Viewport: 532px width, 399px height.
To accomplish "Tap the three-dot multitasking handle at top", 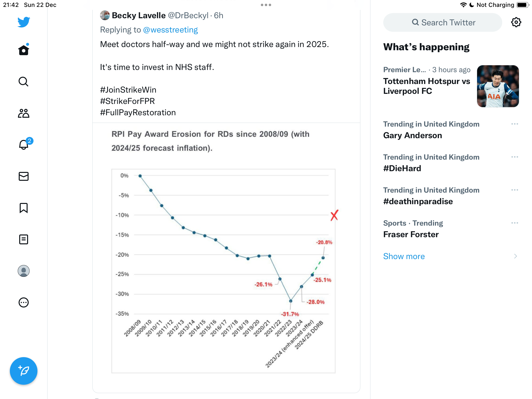I will [x=266, y=5].
